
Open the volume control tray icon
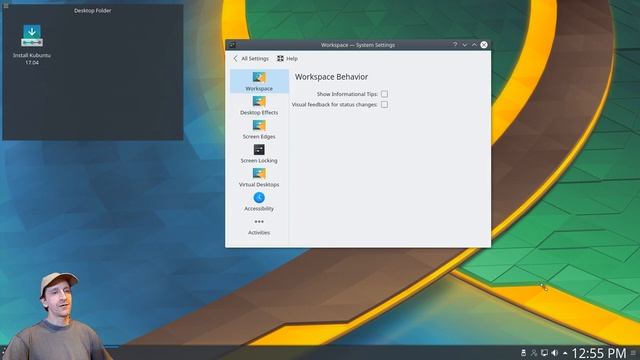pyautogui.click(x=555, y=353)
